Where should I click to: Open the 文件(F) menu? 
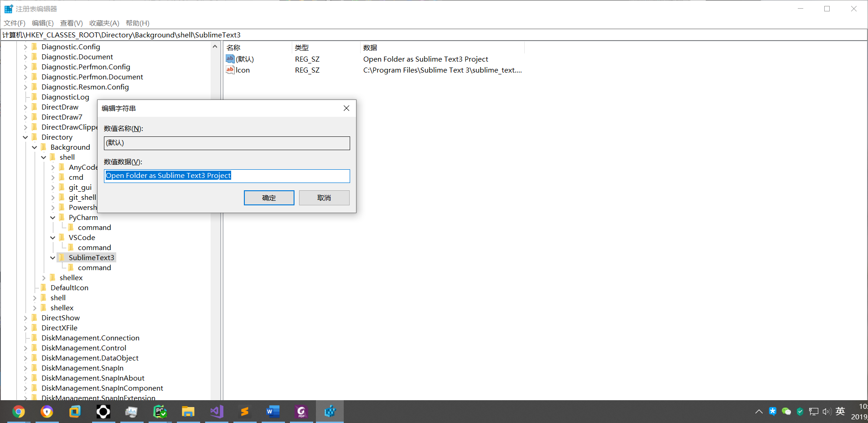15,23
